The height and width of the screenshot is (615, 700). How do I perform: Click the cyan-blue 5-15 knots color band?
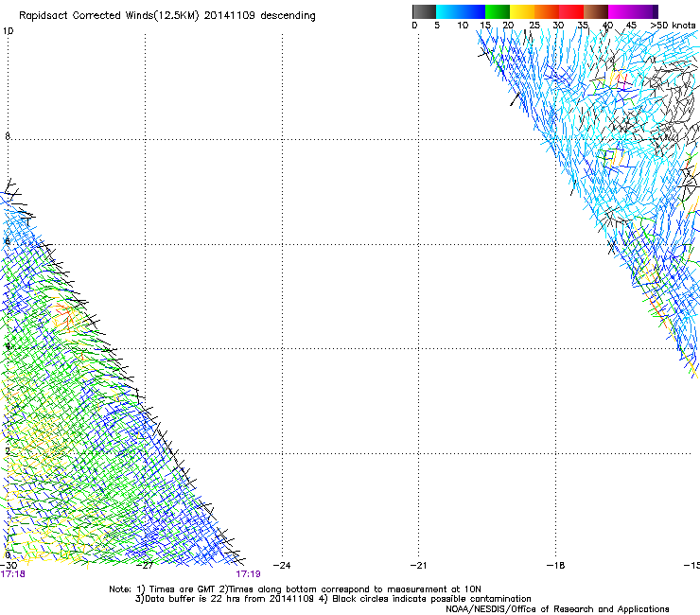point(461,11)
